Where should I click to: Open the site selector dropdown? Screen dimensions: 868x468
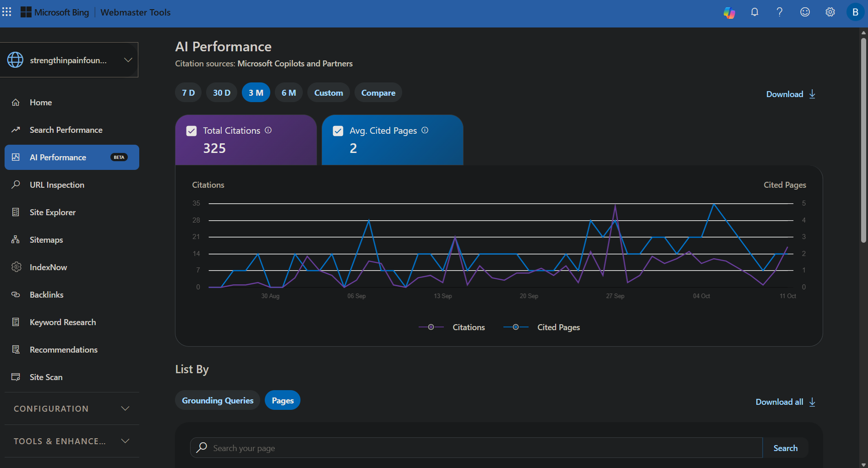(69, 60)
